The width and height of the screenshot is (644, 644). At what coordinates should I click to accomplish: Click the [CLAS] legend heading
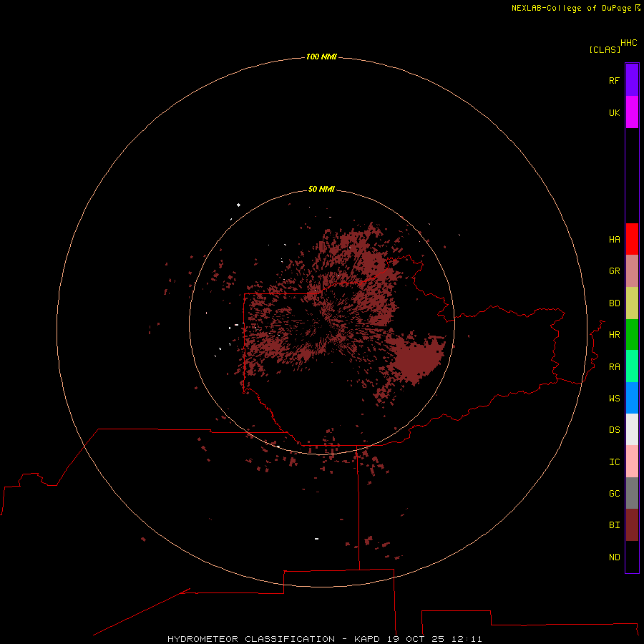click(604, 49)
